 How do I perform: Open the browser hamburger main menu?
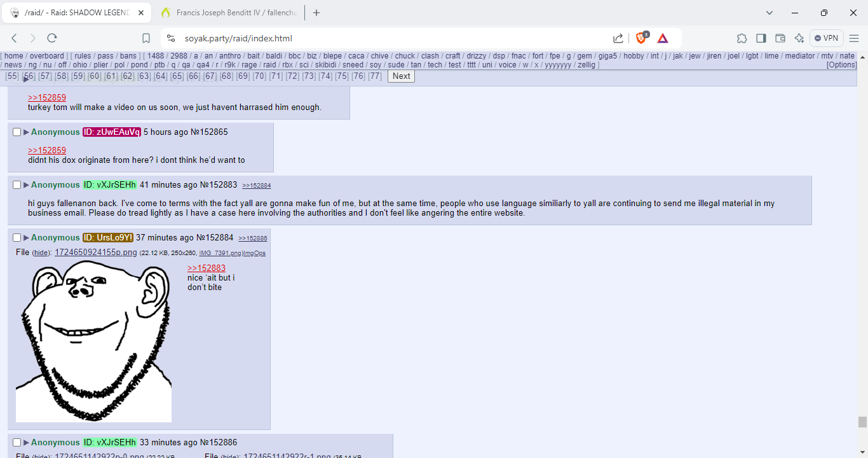tap(854, 38)
